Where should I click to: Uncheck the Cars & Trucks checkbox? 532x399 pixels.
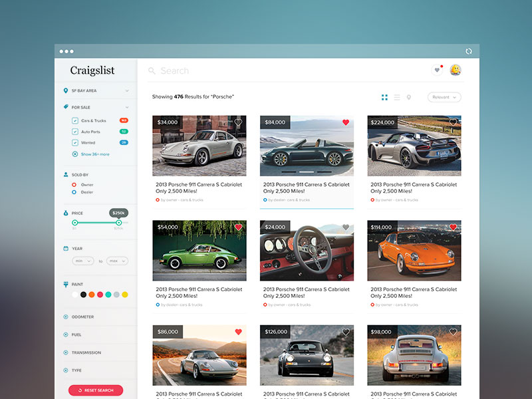tap(75, 121)
